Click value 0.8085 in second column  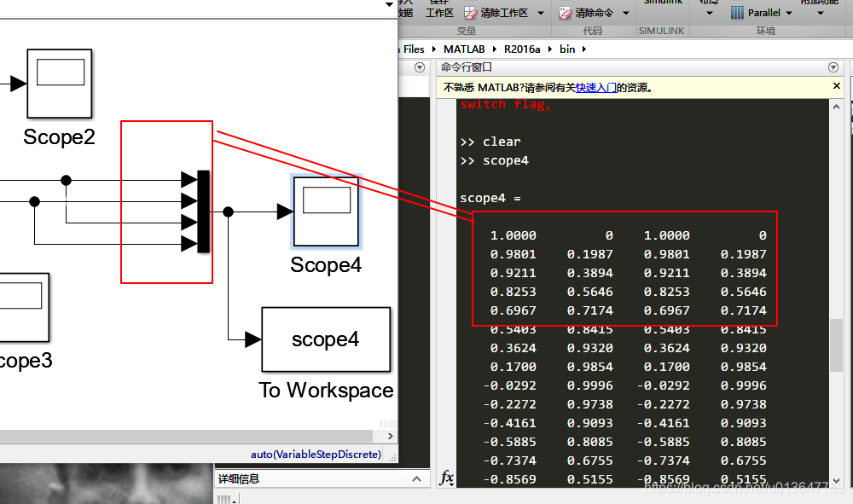click(x=590, y=442)
